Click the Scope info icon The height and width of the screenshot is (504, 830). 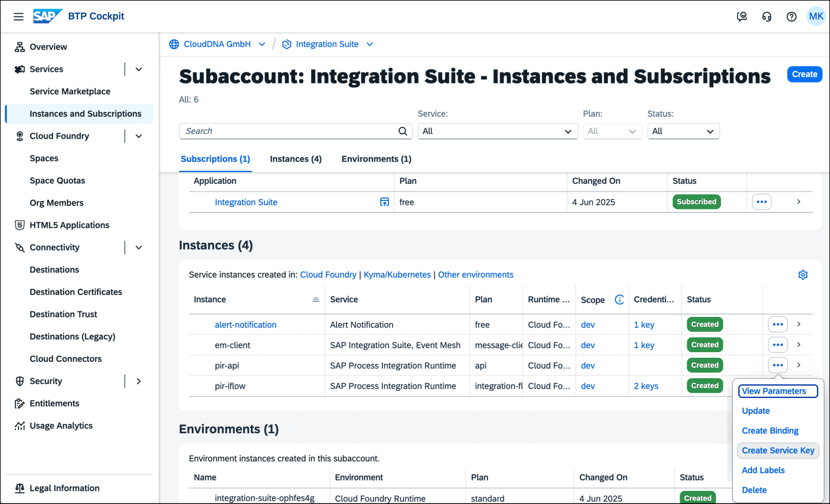(x=619, y=300)
